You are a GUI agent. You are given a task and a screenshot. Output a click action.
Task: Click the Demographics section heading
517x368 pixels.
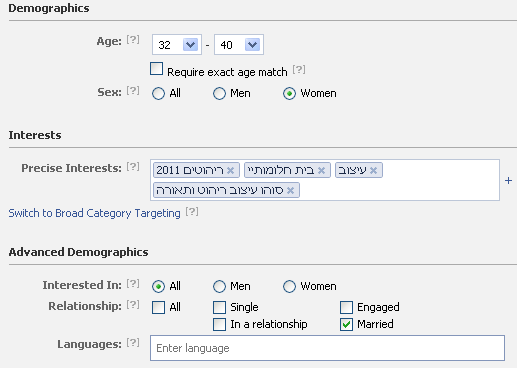tap(49, 8)
